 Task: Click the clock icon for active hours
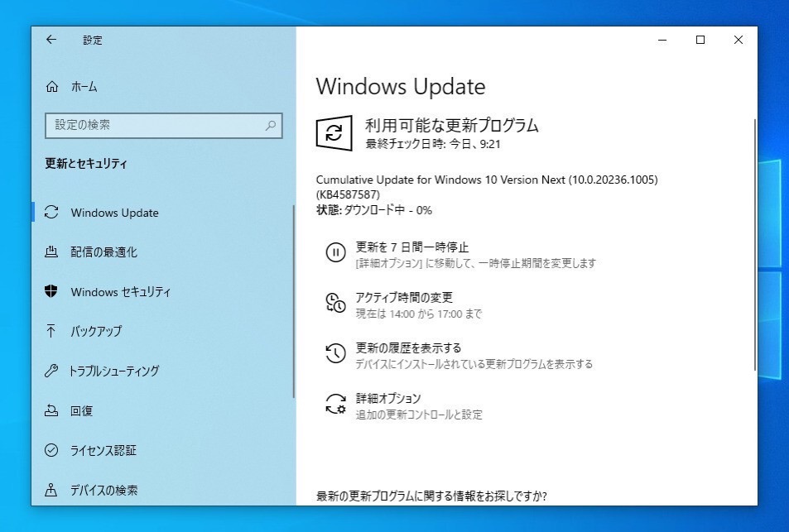pyautogui.click(x=335, y=302)
